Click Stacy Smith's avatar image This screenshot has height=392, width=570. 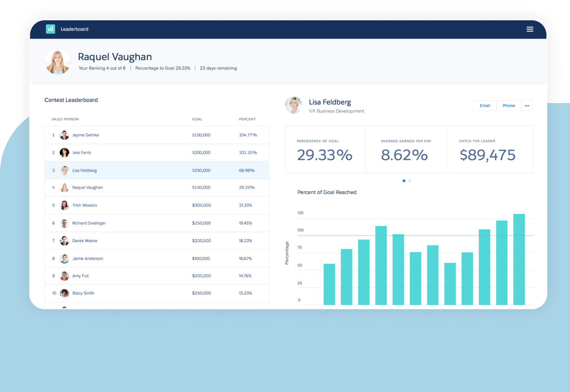pyautogui.click(x=65, y=293)
